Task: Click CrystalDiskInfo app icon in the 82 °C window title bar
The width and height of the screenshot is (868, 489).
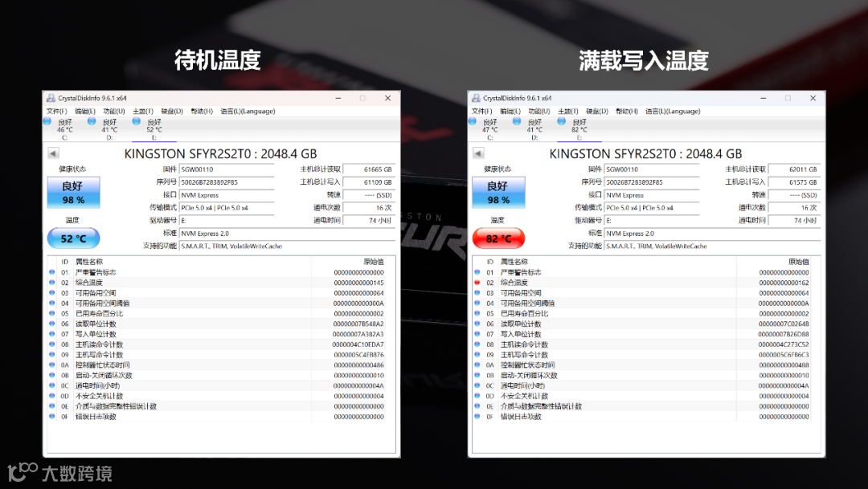Action: (x=476, y=98)
